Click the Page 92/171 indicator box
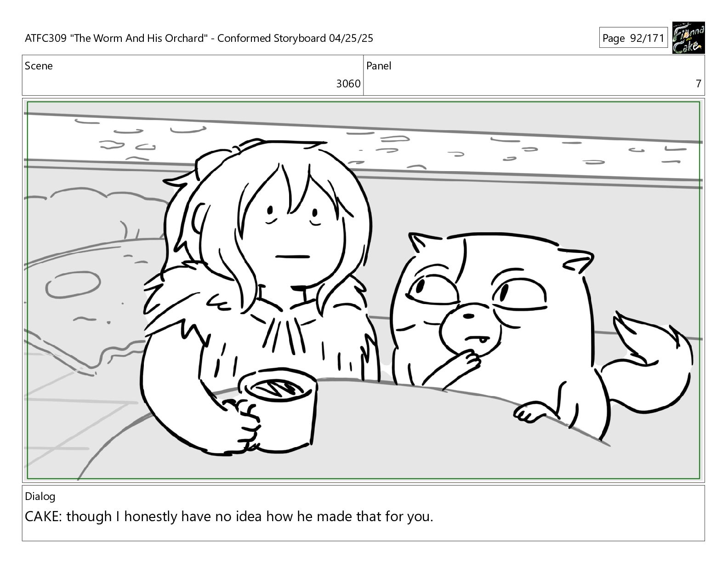Viewport: 728px width, 563px height. pyautogui.click(x=633, y=38)
